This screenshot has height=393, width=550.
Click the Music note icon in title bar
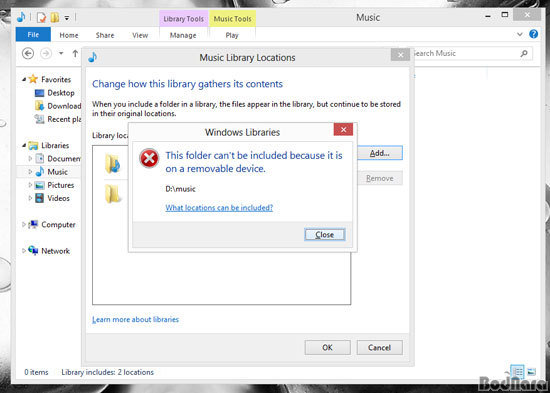click(21, 17)
